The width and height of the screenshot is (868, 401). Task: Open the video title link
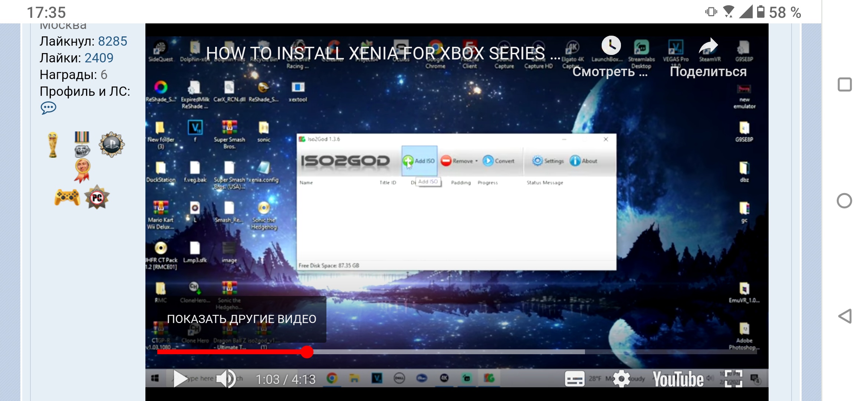(x=382, y=53)
